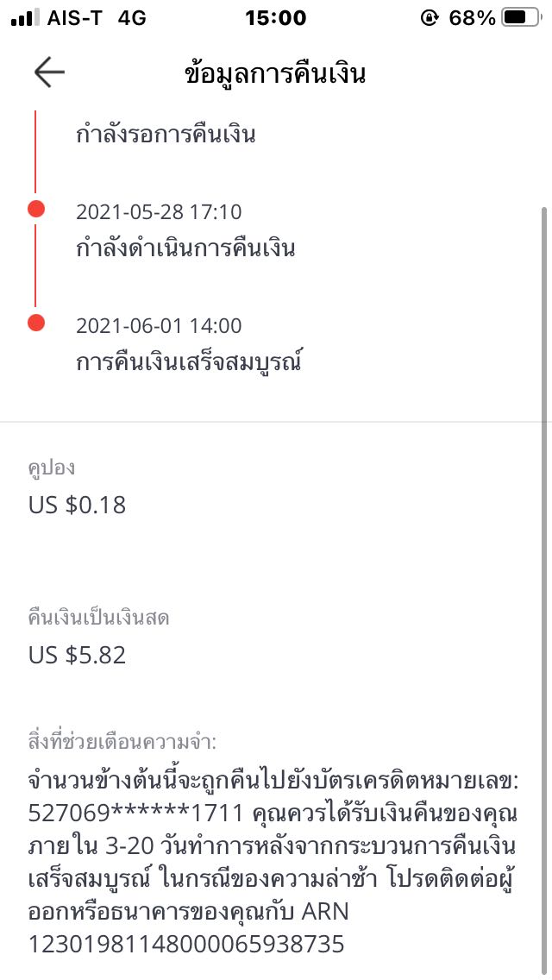Tap the ARN number 12301981148000065938735
The width and height of the screenshot is (552, 980).
[186, 944]
